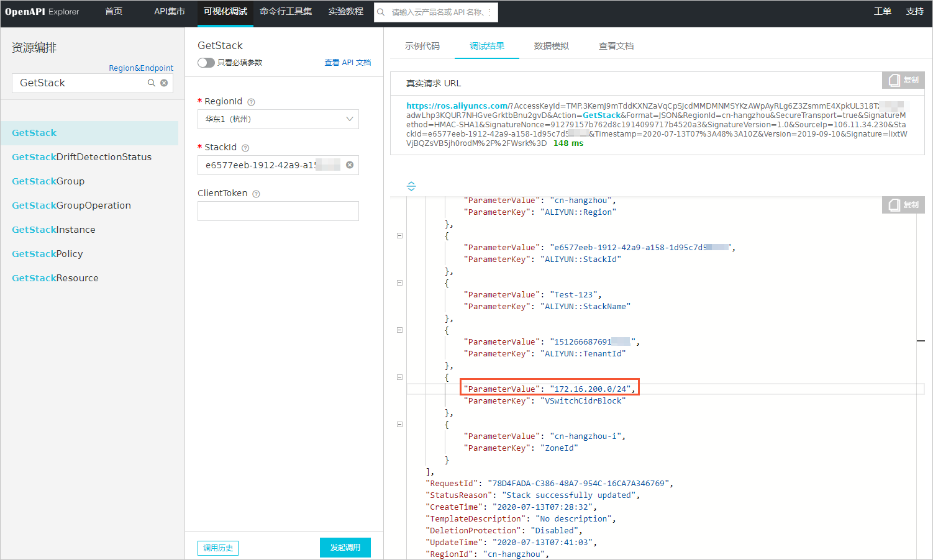
Task: Click the ros.aliyuncs.com request URL link
Action: [x=457, y=106]
